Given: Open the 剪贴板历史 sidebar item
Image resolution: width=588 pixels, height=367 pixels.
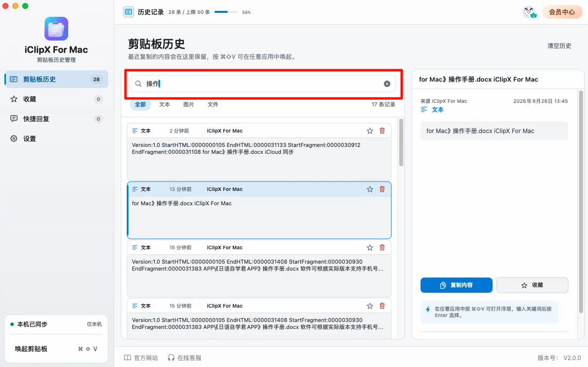Looking at the screenshot, I should [56, 79].
